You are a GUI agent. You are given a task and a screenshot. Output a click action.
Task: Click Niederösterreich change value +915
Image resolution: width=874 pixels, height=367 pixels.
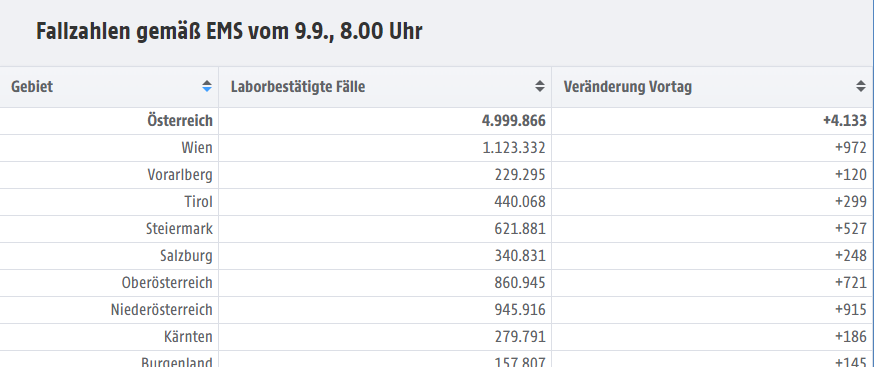pos(851,310)
